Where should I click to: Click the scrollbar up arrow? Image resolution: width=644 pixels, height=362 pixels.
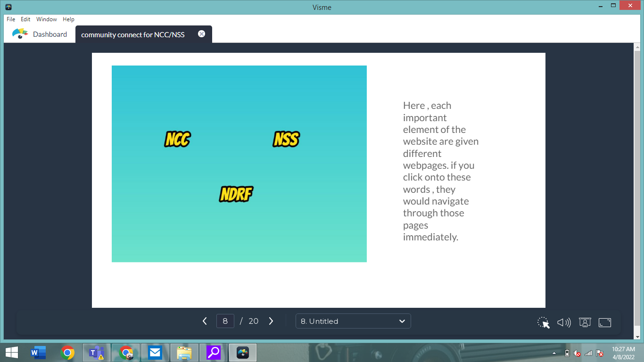[x=637, y=47]
